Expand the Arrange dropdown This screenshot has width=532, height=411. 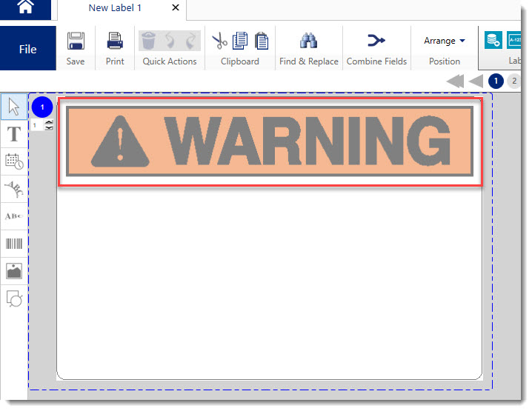(x=445, y=41)
